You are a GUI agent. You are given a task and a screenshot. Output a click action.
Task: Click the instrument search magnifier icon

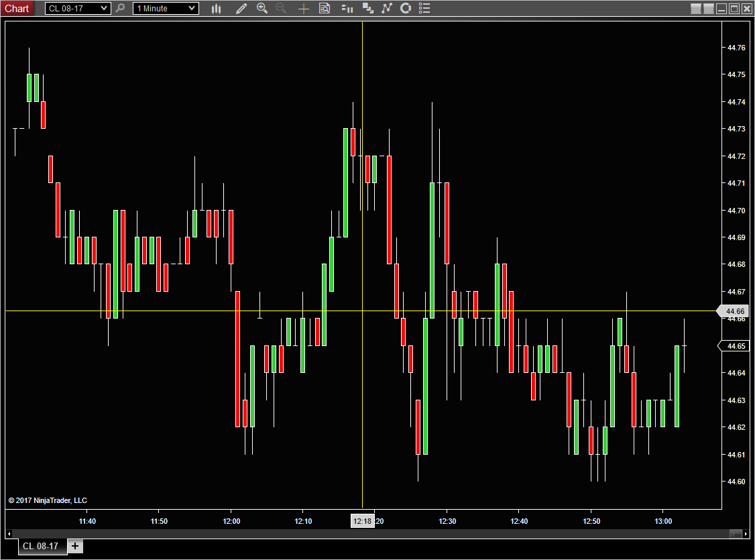[x=121, y=8]
